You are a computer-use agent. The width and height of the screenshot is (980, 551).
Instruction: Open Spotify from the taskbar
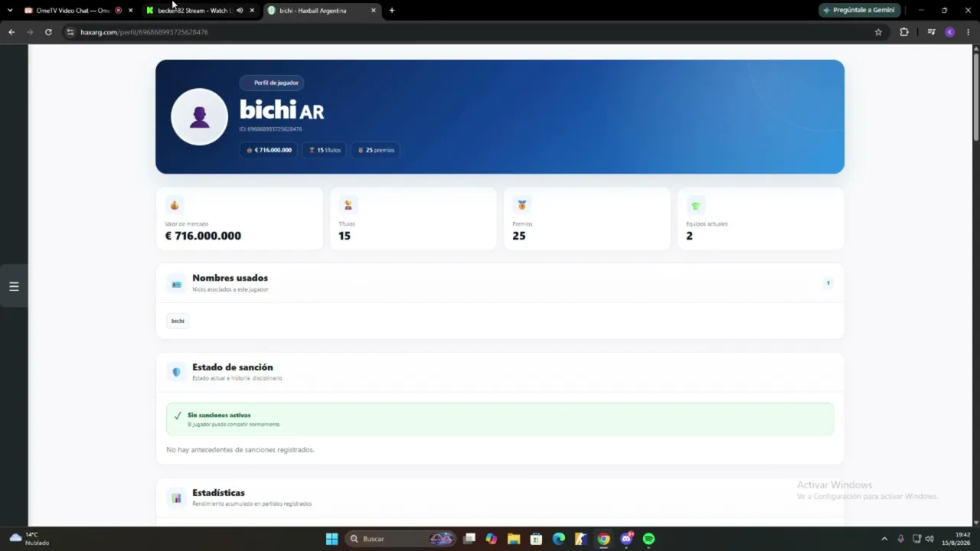point(649,539)
